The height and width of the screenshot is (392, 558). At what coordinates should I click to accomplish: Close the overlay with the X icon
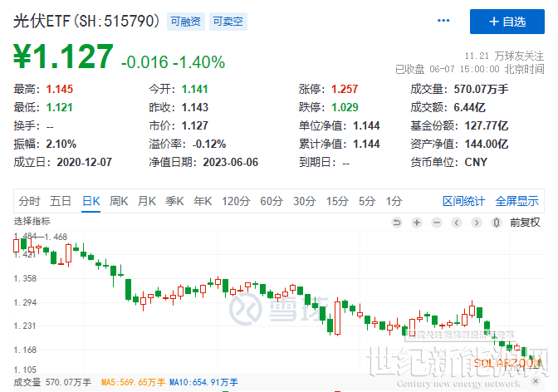click(x=536, y=381)
